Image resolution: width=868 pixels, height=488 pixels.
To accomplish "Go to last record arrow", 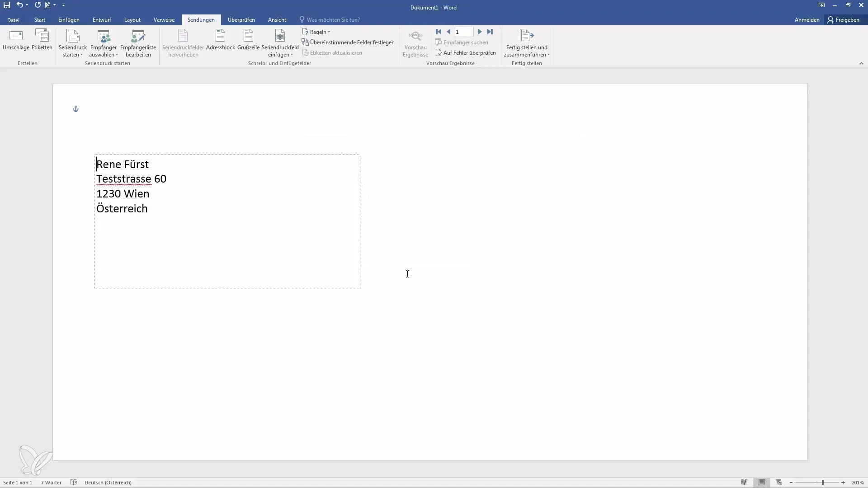I will point(490,32).
